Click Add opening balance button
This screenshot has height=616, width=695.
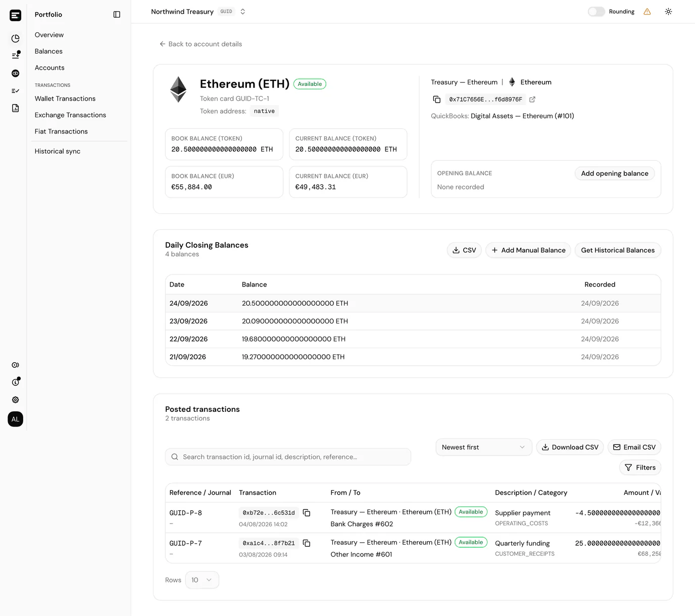tap(614, 173)
